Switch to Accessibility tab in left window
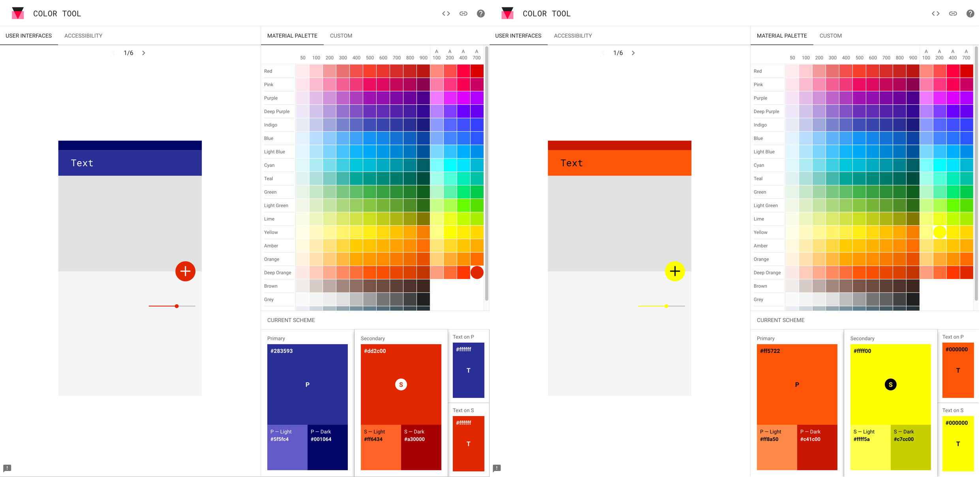980x477 pixels. [x=83, y=36]
